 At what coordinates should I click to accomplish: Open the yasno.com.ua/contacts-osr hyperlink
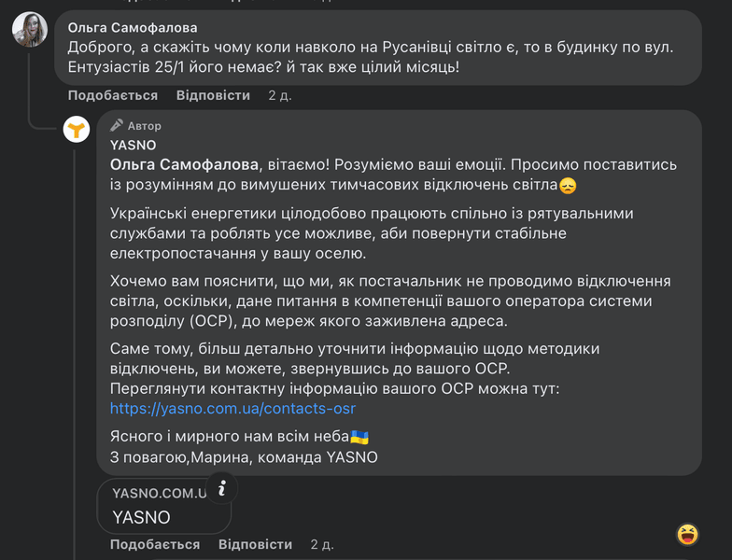point(232,409)
